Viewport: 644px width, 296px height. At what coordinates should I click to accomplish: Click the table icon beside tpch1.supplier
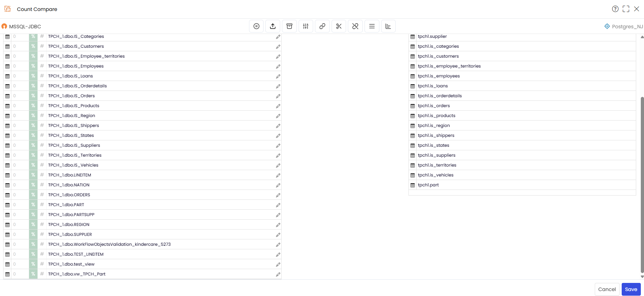click(413, 36)
